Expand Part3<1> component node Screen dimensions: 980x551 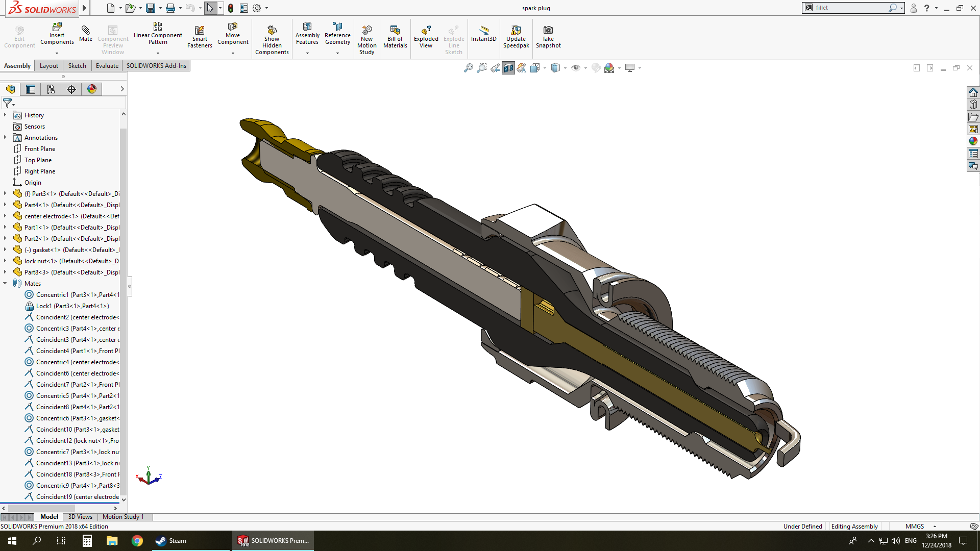pyautogui.click(x=5, y=193)
